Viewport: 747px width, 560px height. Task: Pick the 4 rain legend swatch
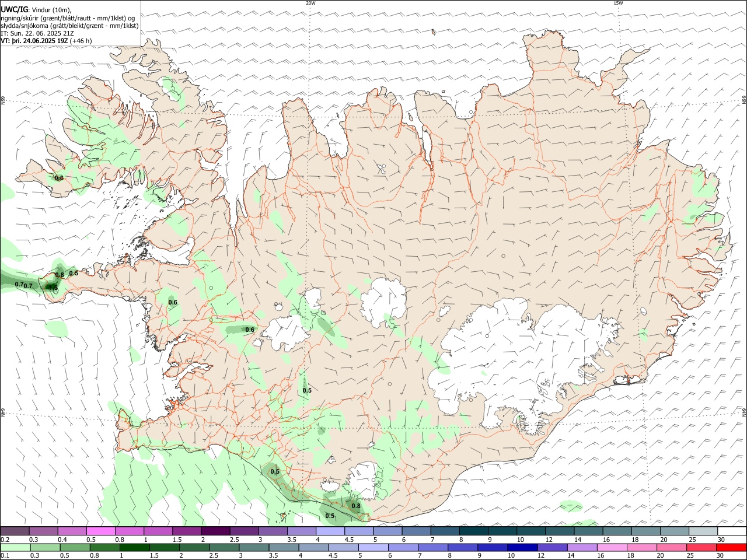[313, 547]
